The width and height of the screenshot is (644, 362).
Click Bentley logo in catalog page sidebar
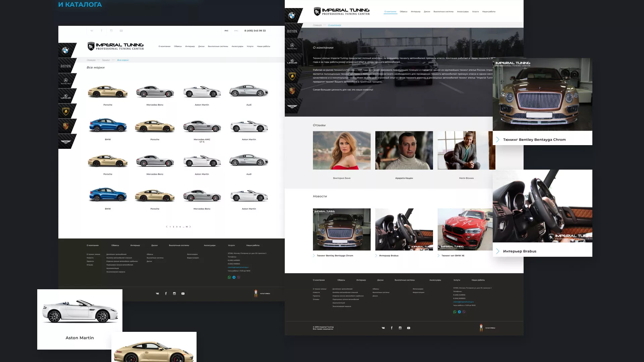66,142
